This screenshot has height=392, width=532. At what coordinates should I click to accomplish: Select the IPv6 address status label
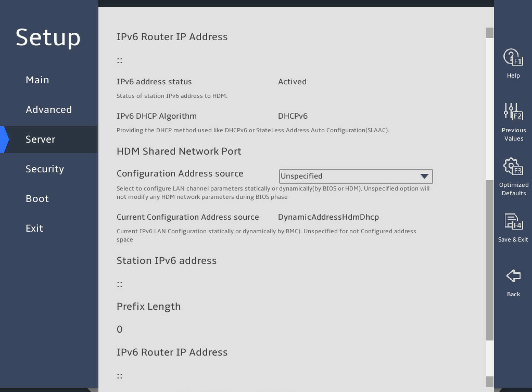[x=154, y=82]
